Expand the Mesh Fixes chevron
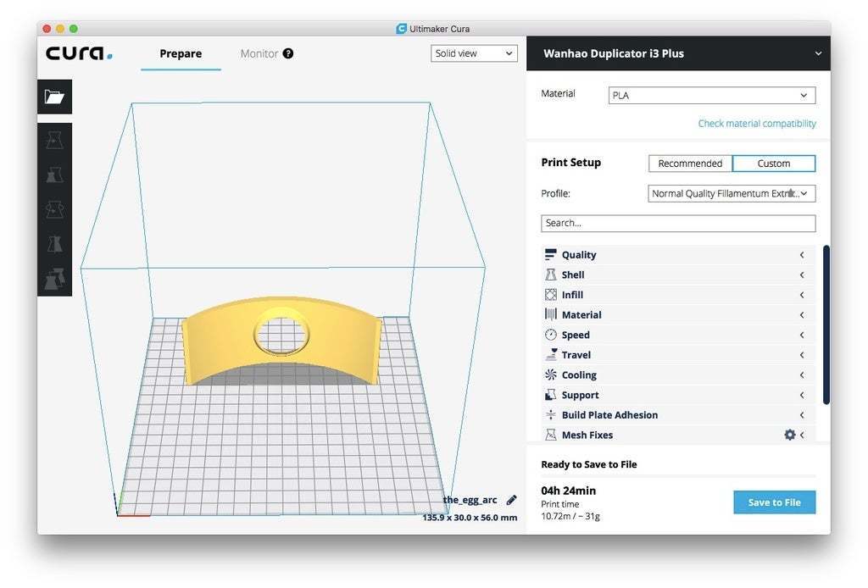This screenshot has width=868, height=588. click(802, 435)
